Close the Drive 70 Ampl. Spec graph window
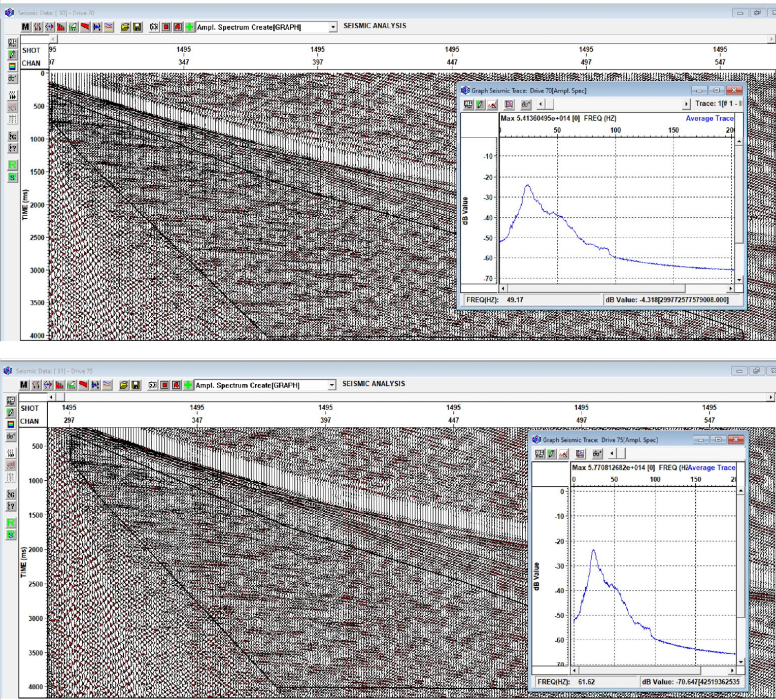Image resolution: width=776 pixels, height=700 pixels. click(x=734, y=90)
